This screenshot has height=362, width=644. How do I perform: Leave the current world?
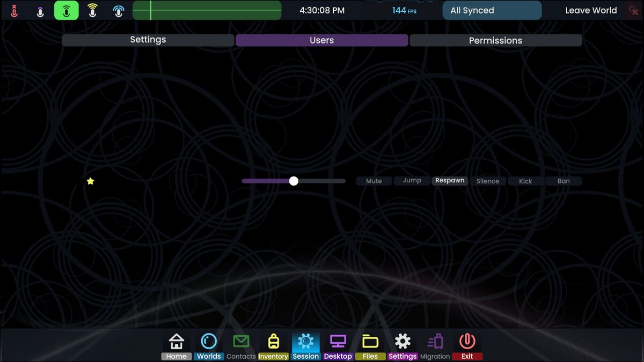(x=591, y=10)
